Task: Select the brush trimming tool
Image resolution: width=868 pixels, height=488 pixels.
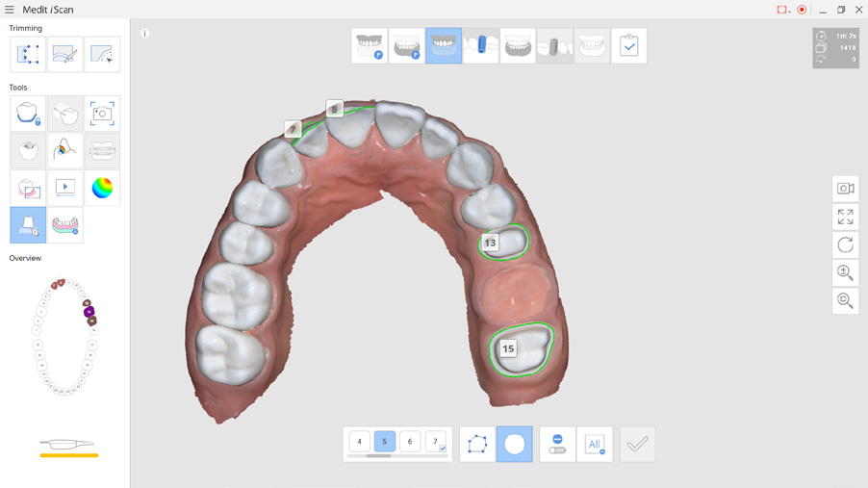Action: point(65,55)
